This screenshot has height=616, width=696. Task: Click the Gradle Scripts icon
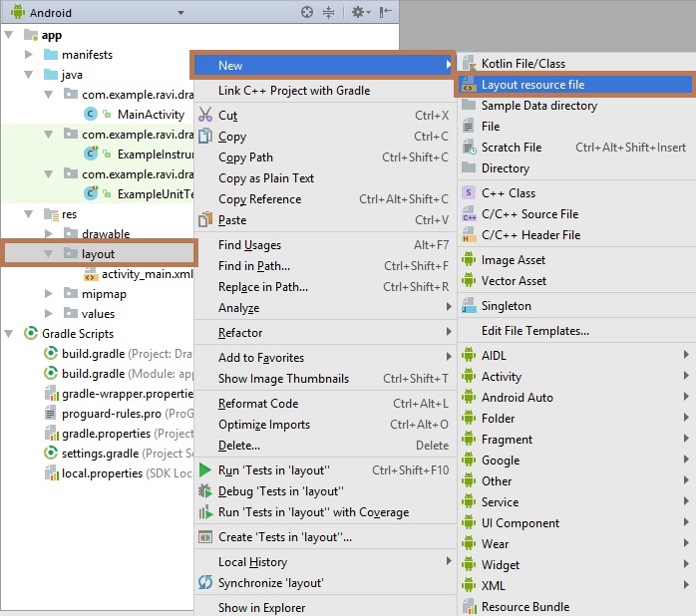[x=31, y=333]
